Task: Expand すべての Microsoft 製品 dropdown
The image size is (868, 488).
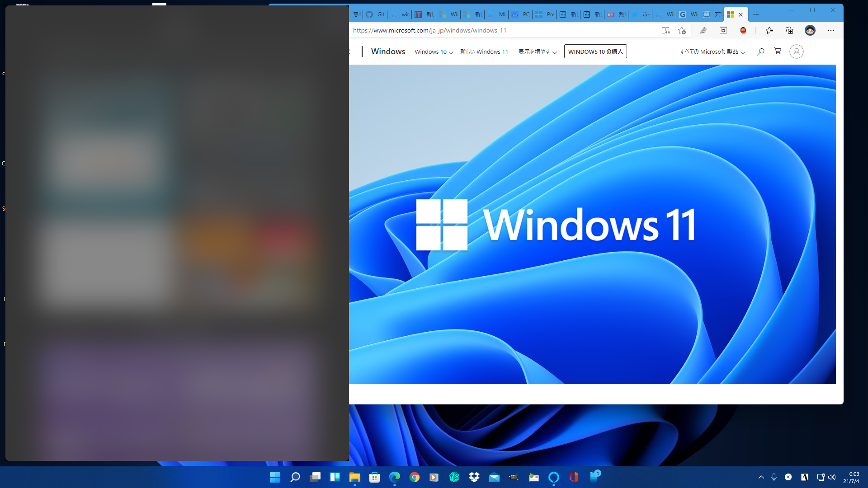Action: click(x=712, y=52)
